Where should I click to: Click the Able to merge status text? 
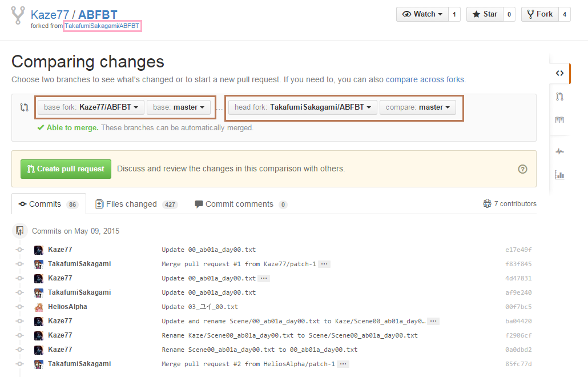(73, 128)
